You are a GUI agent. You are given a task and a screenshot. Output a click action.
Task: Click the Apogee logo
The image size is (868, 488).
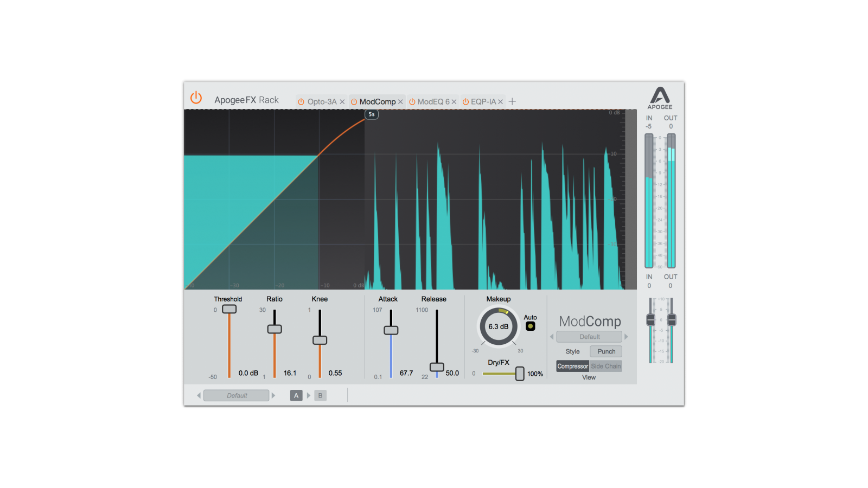tap(660, 98)
